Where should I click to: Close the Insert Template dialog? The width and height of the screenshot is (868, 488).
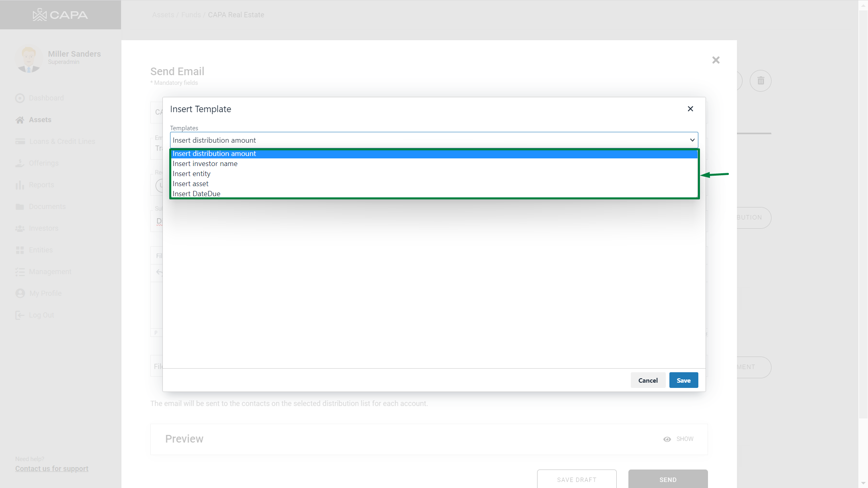click(690, 109)
